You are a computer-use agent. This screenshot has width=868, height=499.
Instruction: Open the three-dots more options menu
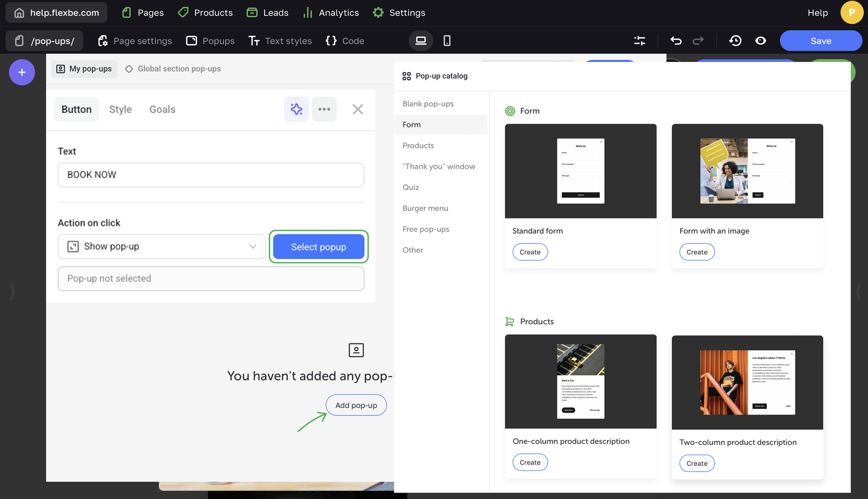tap(324, 109)
